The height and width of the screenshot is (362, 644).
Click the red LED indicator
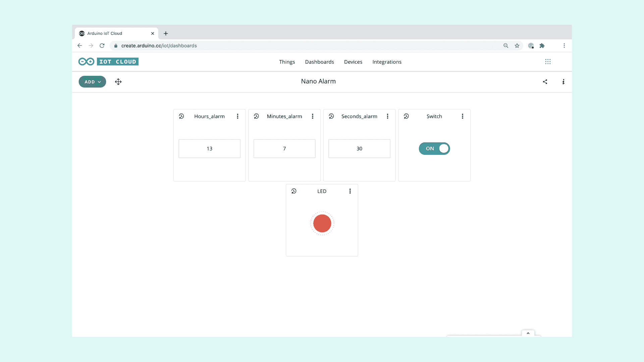click(x=322, y=223)
